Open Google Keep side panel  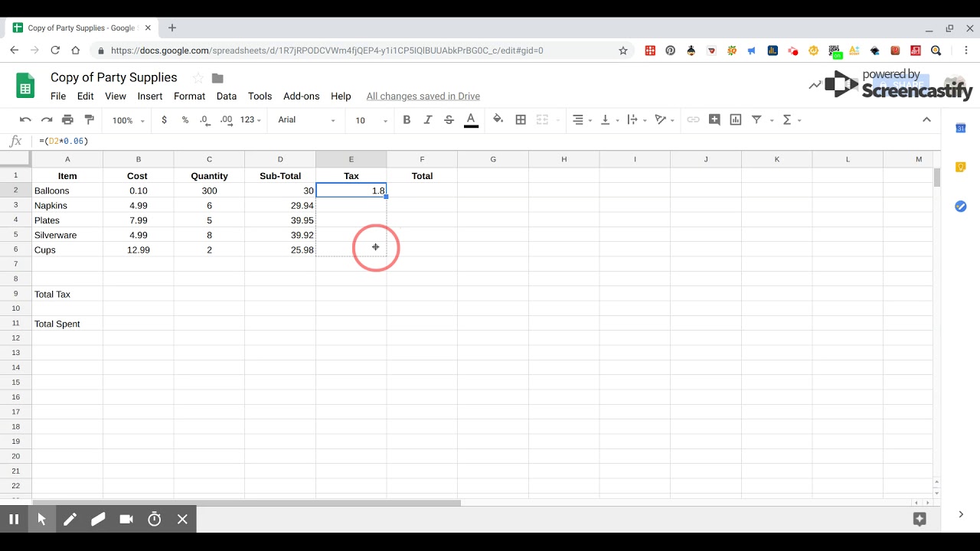coord(960,167)
